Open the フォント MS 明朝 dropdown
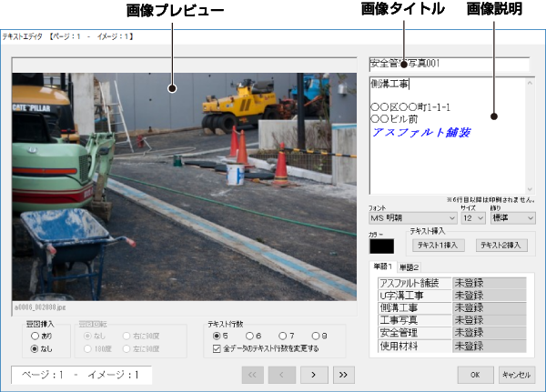Viewport: 546px width, 392px height. pyautogui.click(x=412, y=218)
